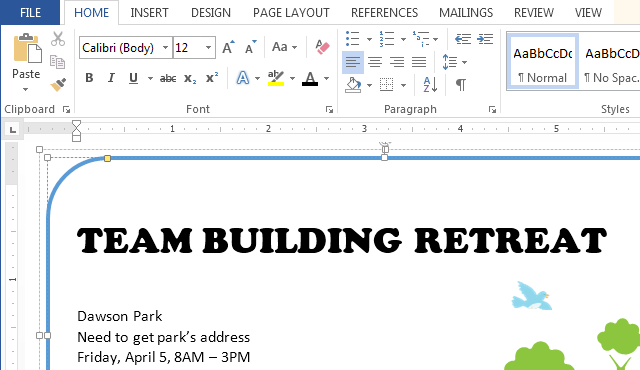Image resolution: width=640 pixels, height=370 pixels.
Task: Toggle Subscript formatting
Action: click(x=190, y=78)
